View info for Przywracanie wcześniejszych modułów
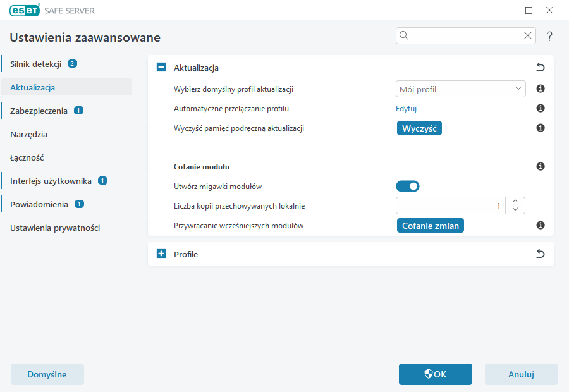This screenshot has width=569, height=392. click(x=541, y=225)
